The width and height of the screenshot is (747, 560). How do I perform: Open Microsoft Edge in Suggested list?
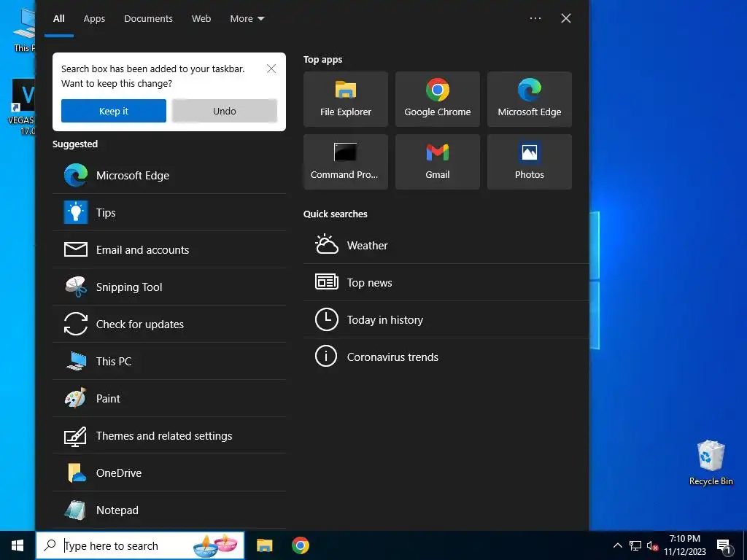click(x=169, y=175)
